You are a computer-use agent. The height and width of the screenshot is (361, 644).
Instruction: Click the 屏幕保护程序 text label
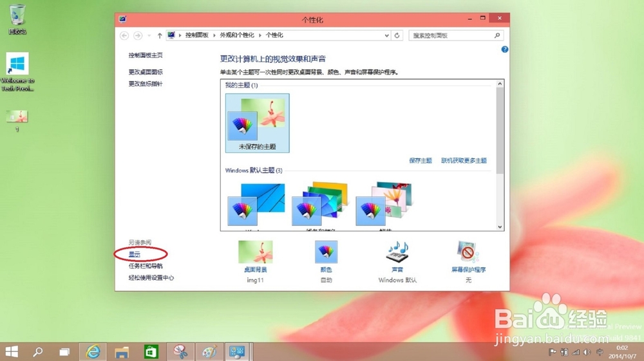click(x=468, y=270)
